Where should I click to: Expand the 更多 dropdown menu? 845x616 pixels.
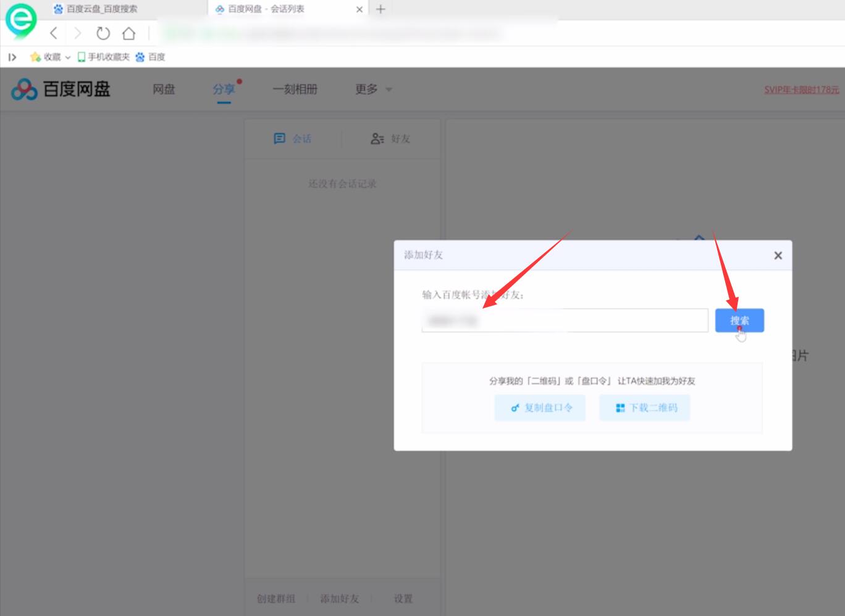(373, 89)
